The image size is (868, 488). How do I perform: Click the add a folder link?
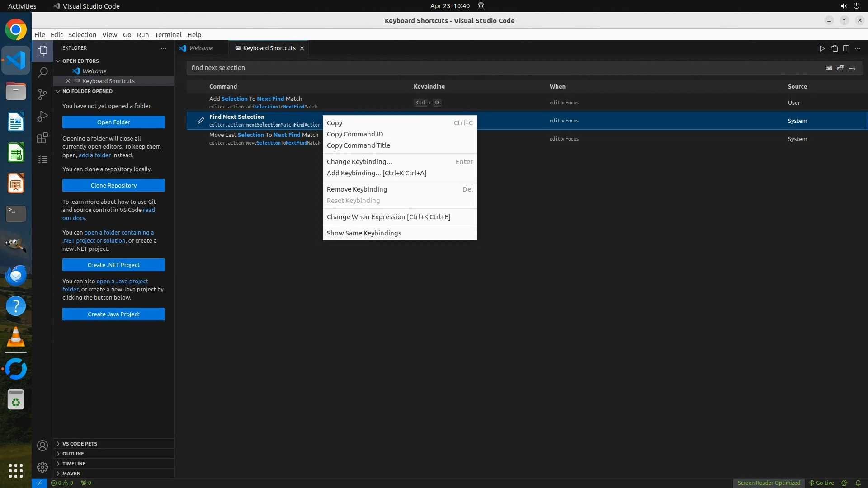point(94,155)
